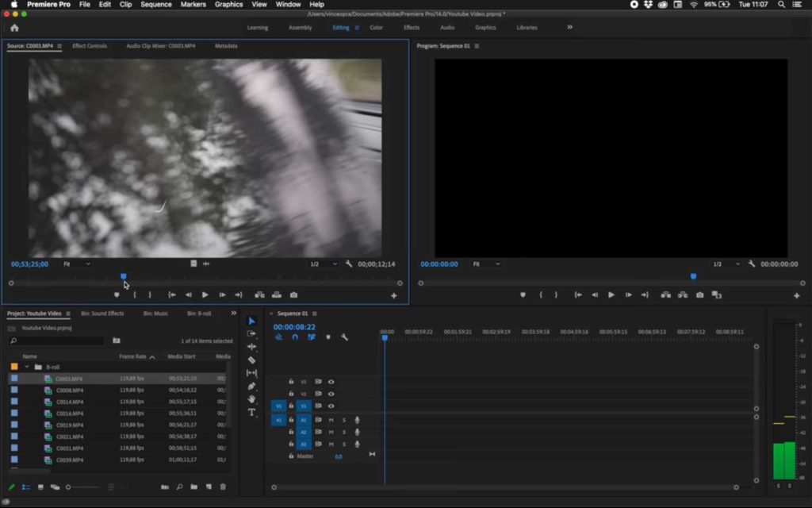Viewport: 812px width, 508px height.
Task: Open the Metadata tab
Action: pos(226,46)
